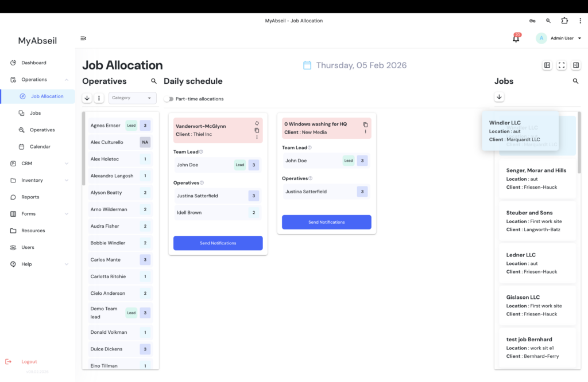Click the fullscreen icon in top right
Screen dimensions: 588x382
[562, 65]
